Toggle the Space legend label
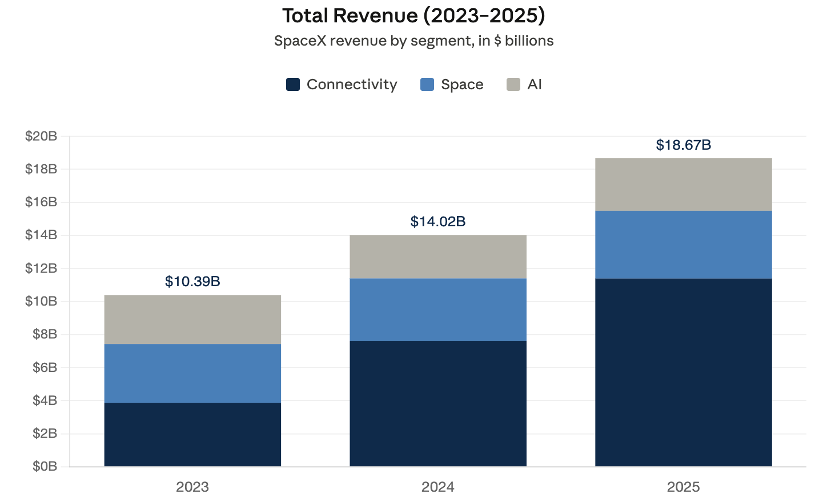 coord(462,85)
